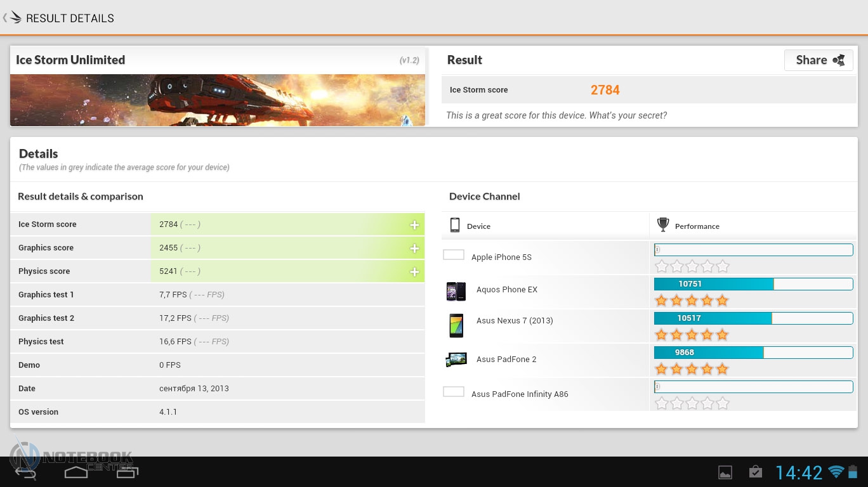Rate Asus PadFone 2 star rating
Screen dimensions: 868x487
coord(692,369)
